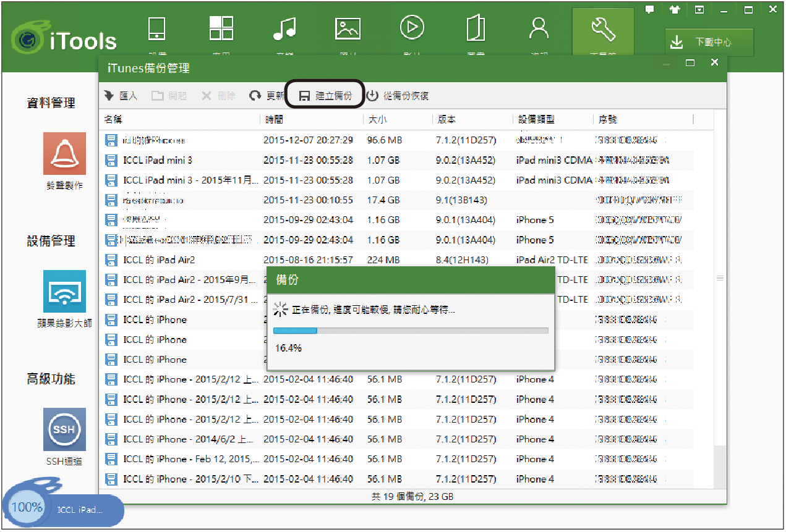Click 從備份恢復 to restore from backup
The width and height of the screenshot is (786, 532).
(x=398, y=96)
